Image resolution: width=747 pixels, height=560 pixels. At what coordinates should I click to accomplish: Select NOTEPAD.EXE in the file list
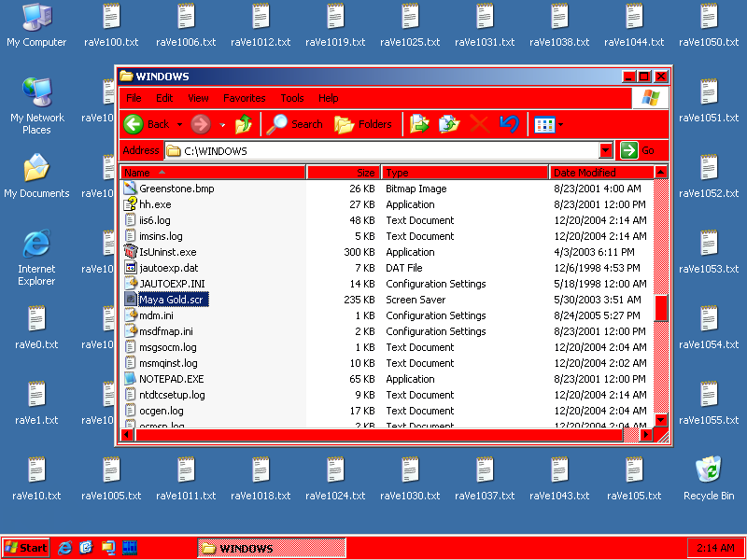point(171,379)
